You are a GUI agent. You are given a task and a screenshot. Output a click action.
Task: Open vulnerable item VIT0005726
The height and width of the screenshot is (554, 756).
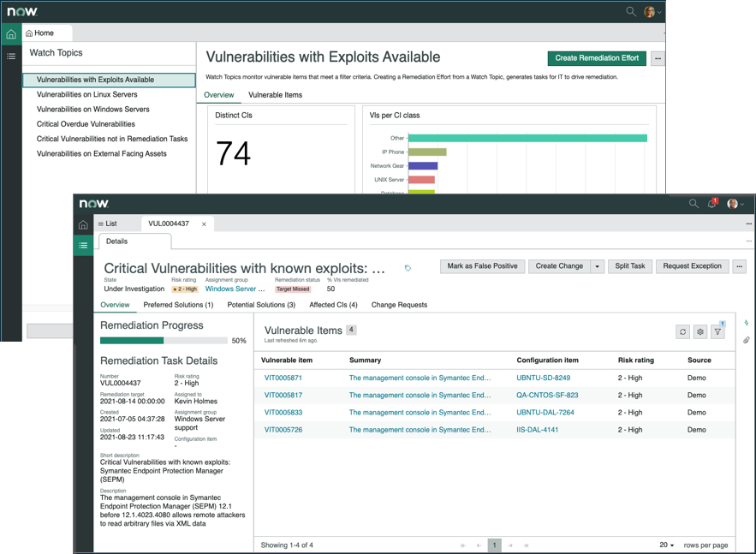coord(283,430)
